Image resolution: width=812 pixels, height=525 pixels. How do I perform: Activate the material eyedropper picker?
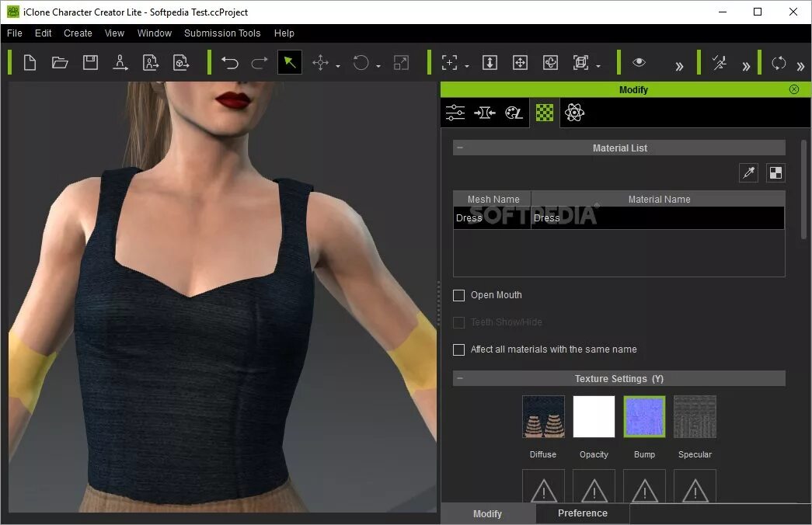tap(748, 172)
